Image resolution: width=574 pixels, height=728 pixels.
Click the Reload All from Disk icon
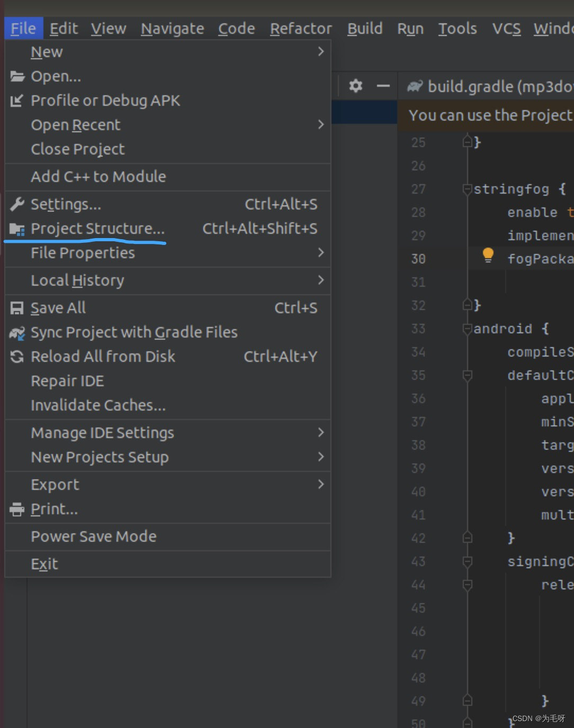tap(16, 356)
